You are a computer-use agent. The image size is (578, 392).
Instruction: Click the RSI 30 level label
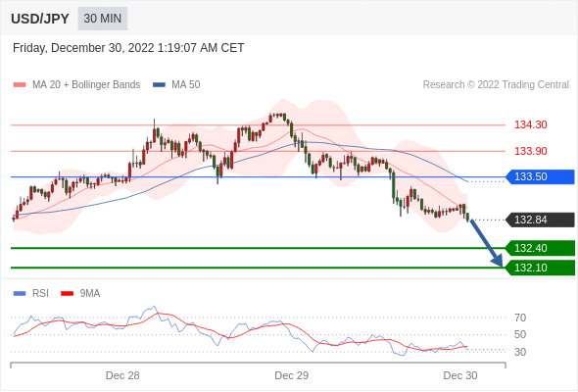[520, 352]
